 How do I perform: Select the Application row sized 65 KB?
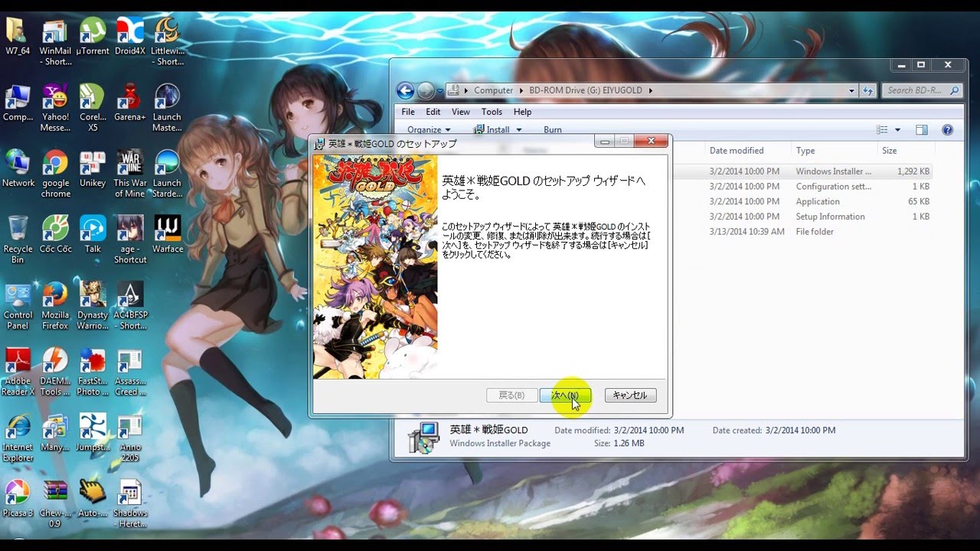(x=802, y=201)
